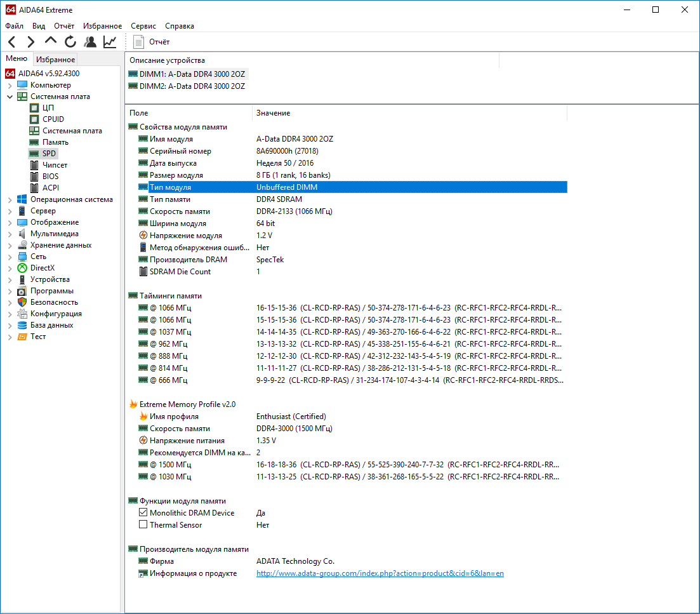Image resolution: width=700 pixels, height=614 pixels.
Task: Click the Тест benchmark icon
Action: [x=22, y=337]
